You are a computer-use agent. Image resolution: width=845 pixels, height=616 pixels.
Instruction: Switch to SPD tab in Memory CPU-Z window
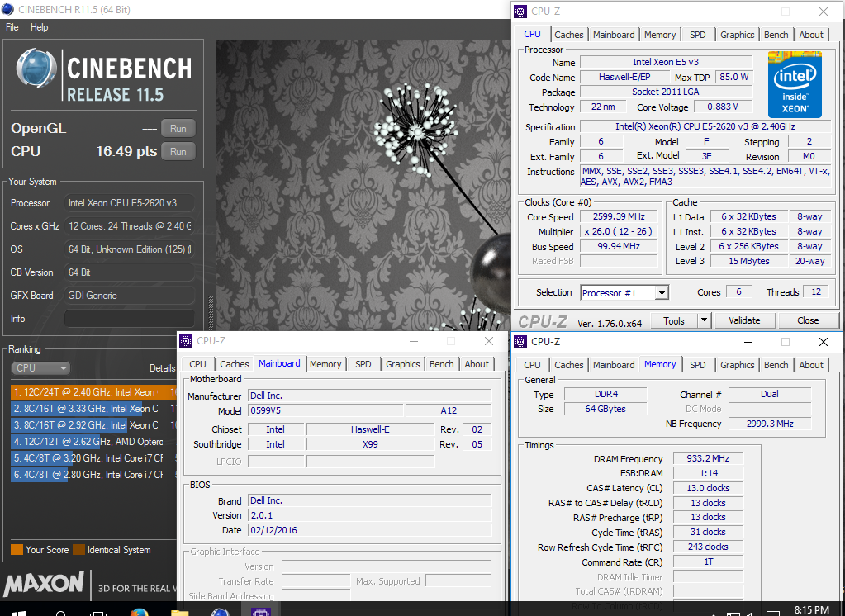697,365
